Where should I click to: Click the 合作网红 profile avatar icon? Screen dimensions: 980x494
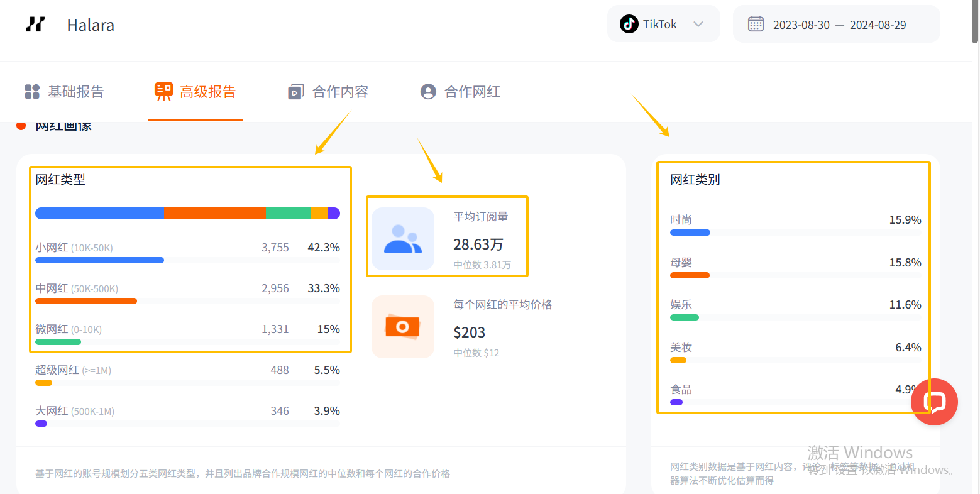428,92
